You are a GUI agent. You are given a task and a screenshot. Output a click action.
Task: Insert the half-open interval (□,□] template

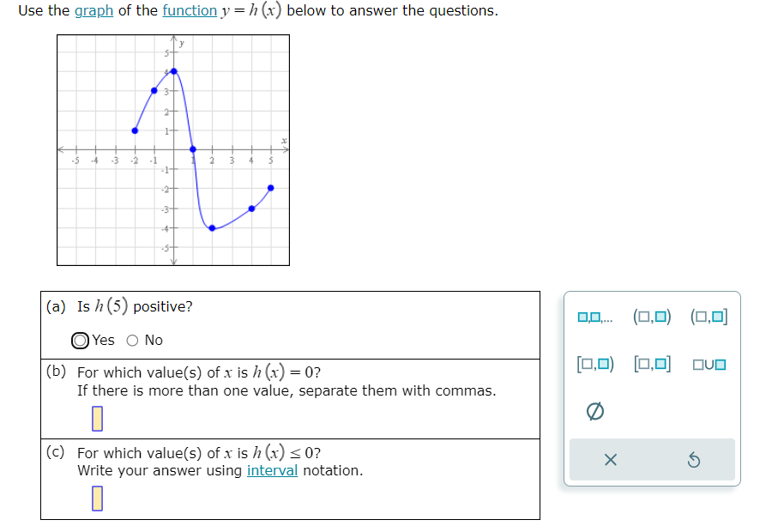(x=710, y=317)
